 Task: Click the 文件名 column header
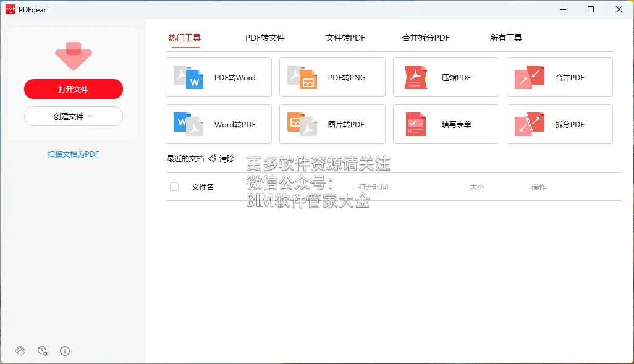coord(203,187)
